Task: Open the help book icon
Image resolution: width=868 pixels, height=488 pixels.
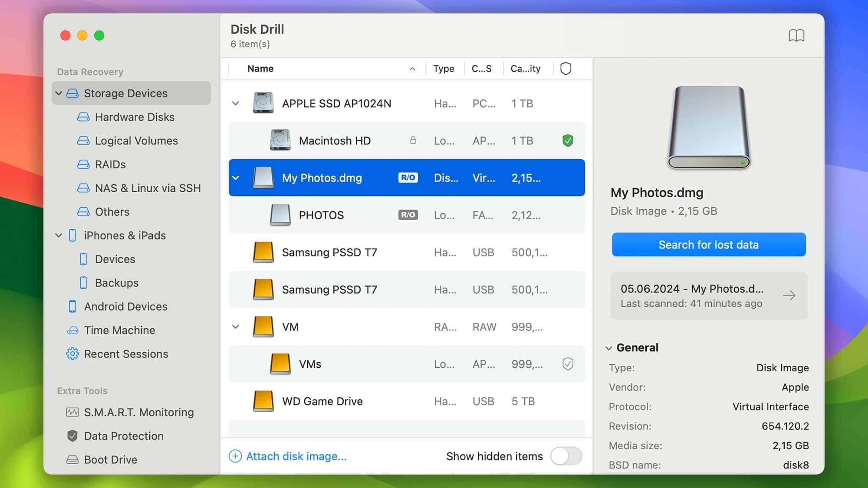Action: 796,36
